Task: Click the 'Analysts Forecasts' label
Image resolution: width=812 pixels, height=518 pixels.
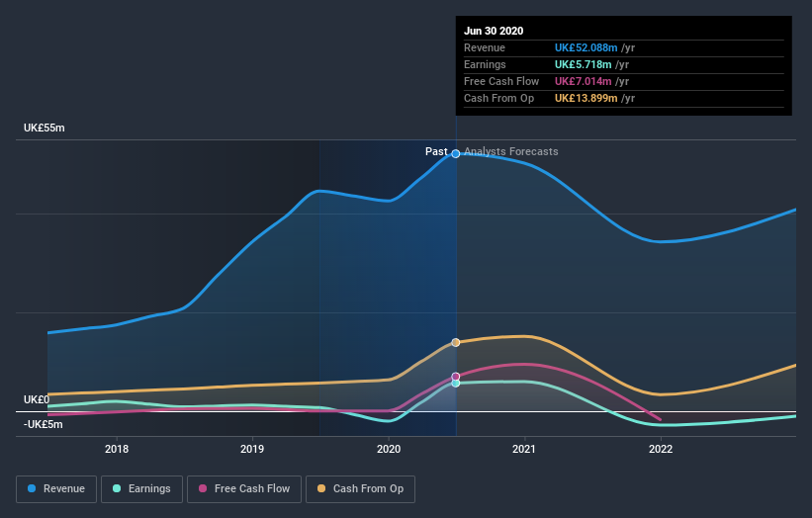Action: coord(511,151)
